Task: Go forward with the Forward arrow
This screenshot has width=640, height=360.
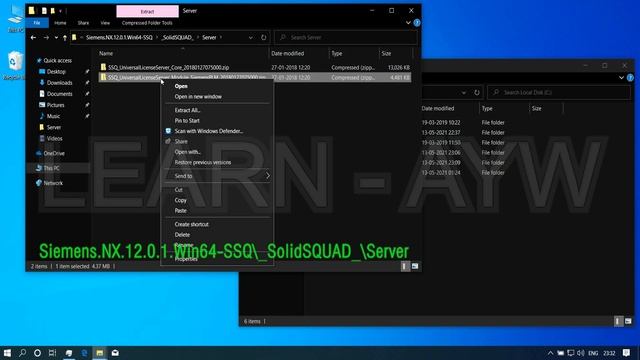Action: (x=46, y=38)
